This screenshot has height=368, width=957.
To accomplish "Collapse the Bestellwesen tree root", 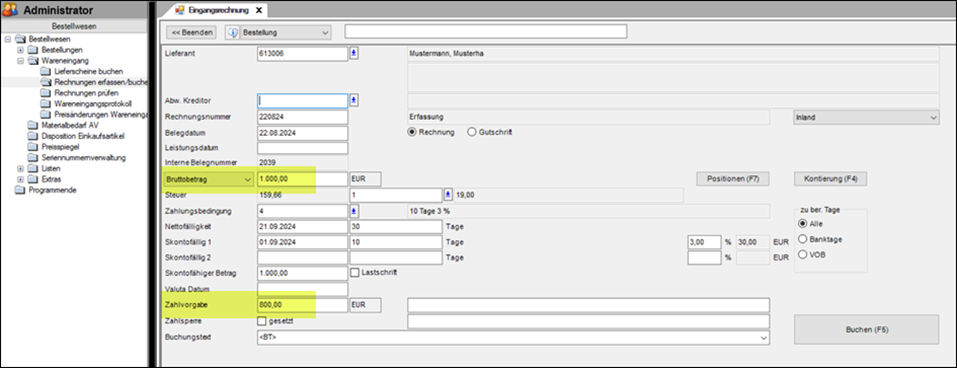I will tap(7, 39).
